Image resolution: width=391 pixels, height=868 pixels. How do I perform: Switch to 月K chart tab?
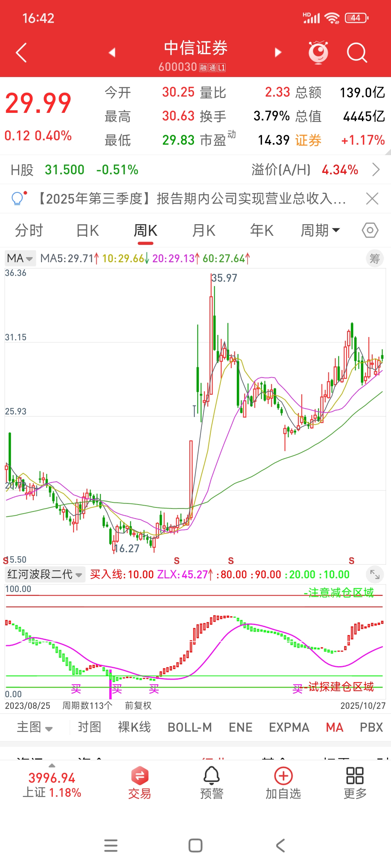coord(204,230)
